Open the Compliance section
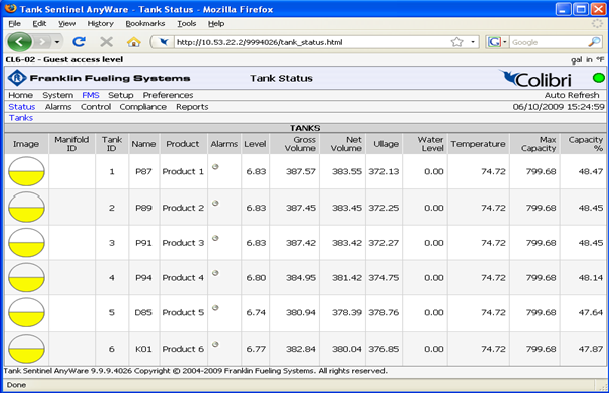Image resolution: width=609 pixels, height=393 pixels. click(143, 107)
